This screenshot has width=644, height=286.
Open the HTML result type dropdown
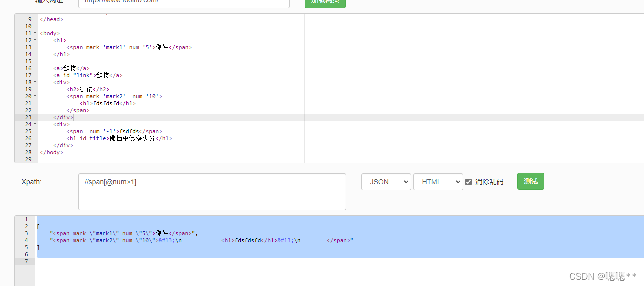438,182
